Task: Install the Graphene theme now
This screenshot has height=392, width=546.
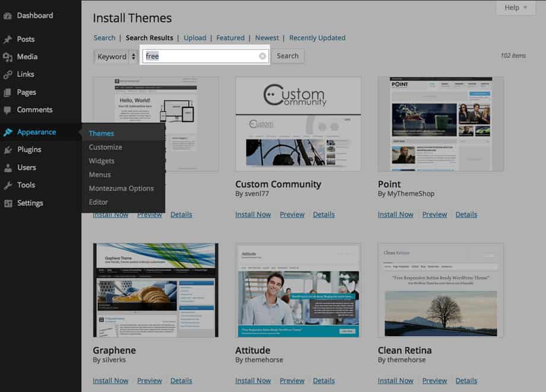Action: (x=110, y=381)
